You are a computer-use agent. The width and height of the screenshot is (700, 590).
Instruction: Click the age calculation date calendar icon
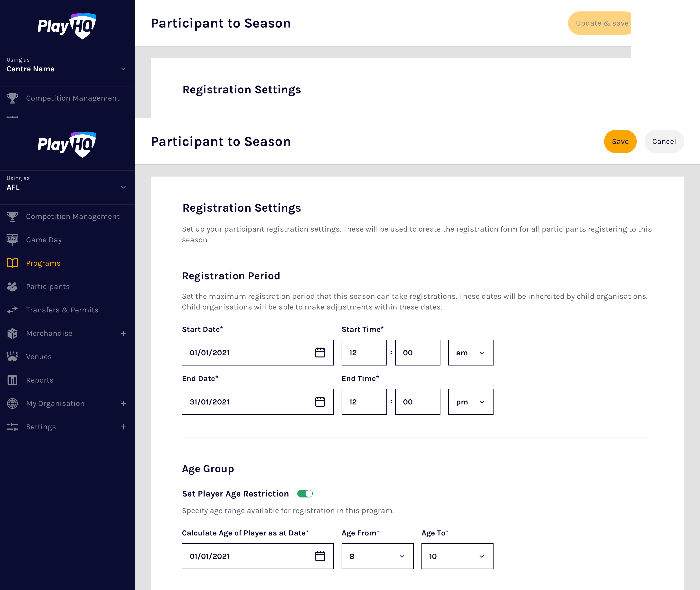click(x=320, y=556)
